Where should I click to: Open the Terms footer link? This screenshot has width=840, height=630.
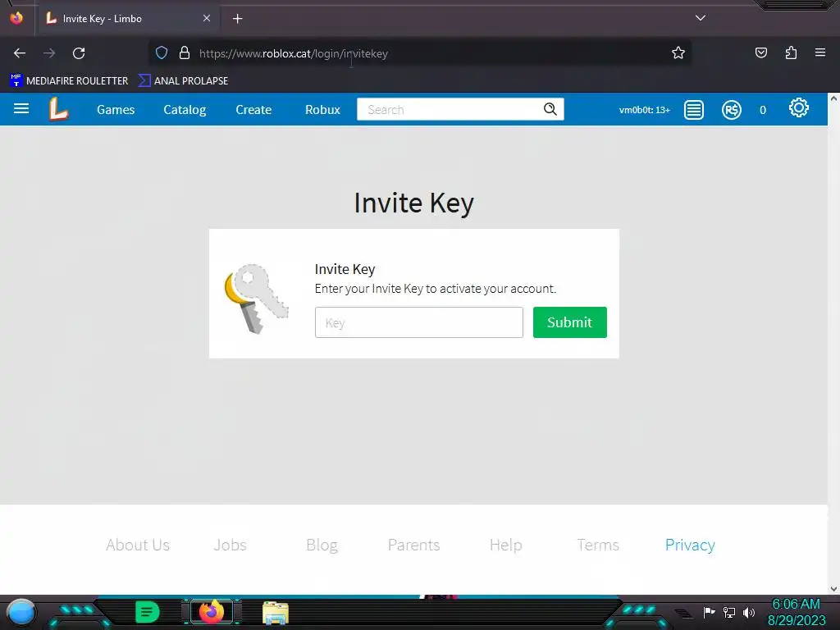click(x=598, y=545)
